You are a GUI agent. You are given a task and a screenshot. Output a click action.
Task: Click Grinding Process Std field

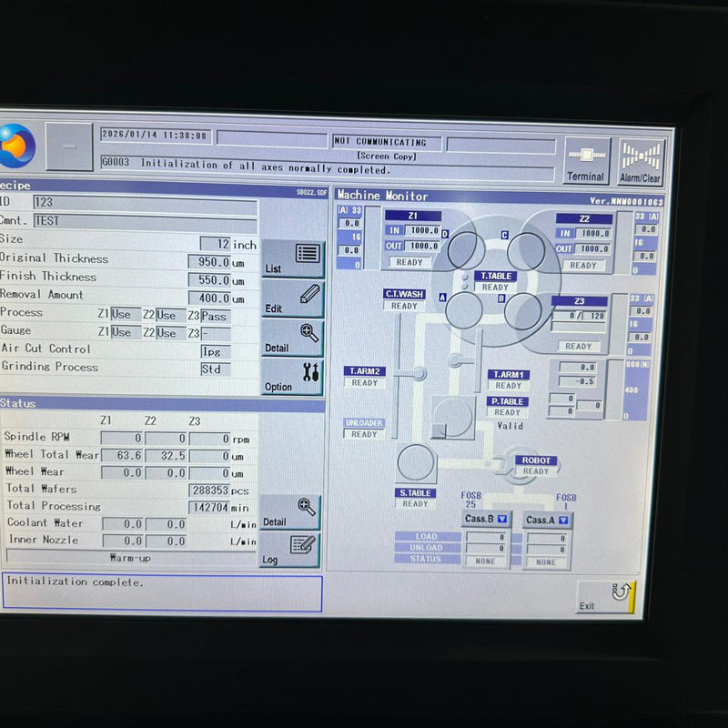pos(216,369)
